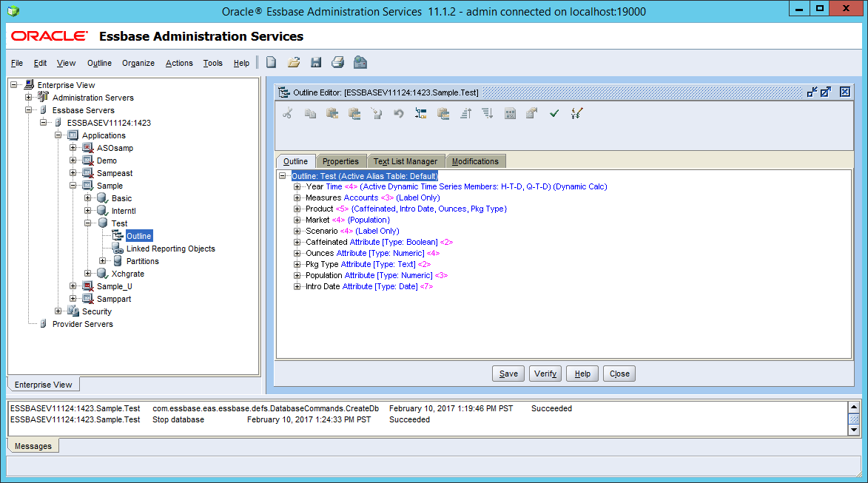Switch to the Modifications tab
Viewport: 868px width, 483px height.
pyautogui.click(x=475, y=161)
